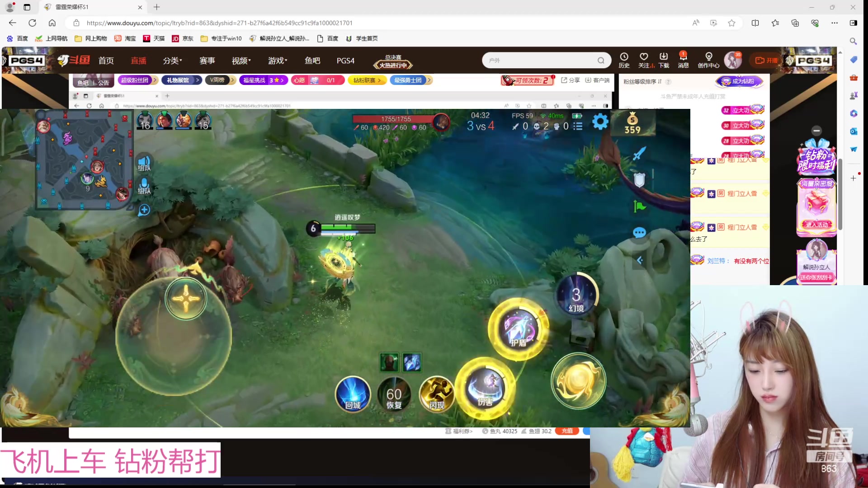Add this page to favorites star
This screenshot has height=488, width=868.
[731, 23]
